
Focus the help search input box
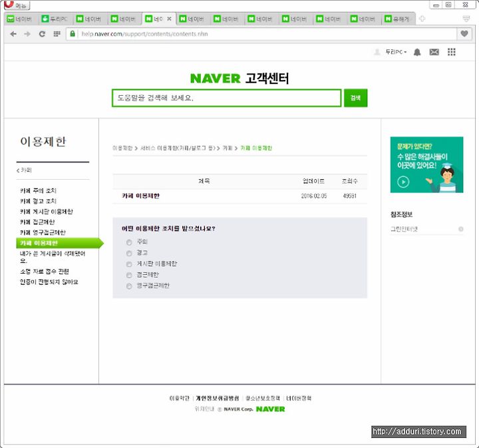click(x=226, y=98)
